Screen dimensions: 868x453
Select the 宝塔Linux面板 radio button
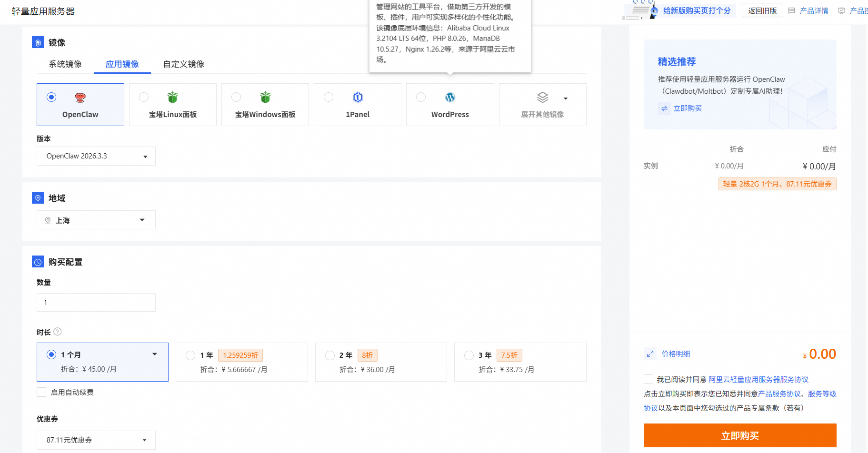(144, 97)
